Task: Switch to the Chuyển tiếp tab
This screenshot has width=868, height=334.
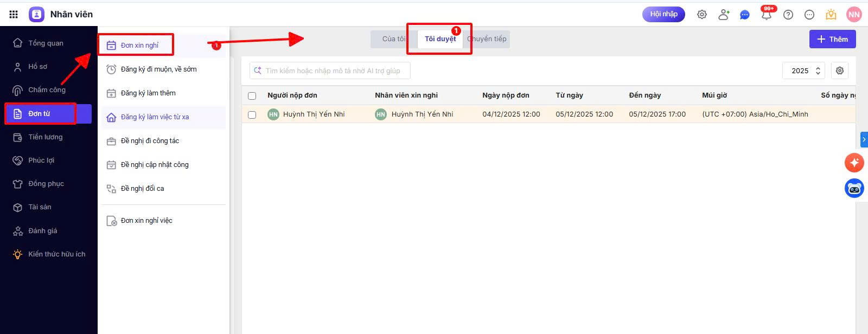Action: 487,38
